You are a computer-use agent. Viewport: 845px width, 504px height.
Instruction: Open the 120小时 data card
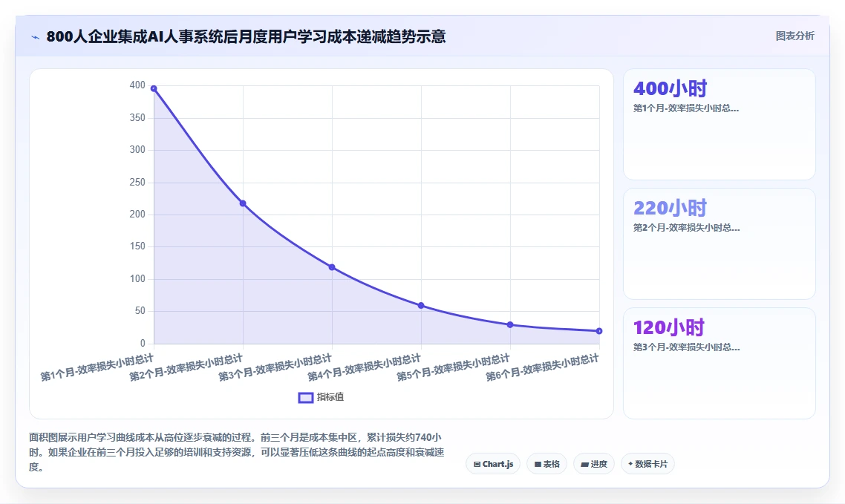coord(719,364)
